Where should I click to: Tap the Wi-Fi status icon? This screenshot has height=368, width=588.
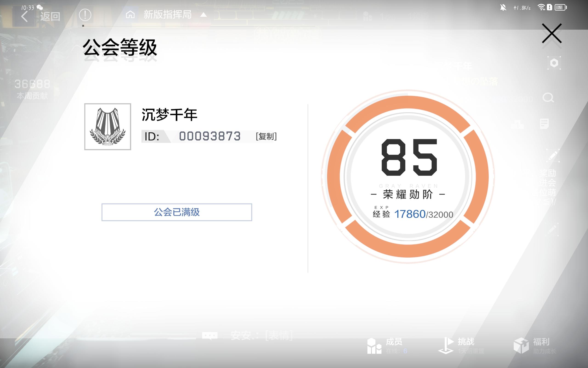(x=541, y=7)
